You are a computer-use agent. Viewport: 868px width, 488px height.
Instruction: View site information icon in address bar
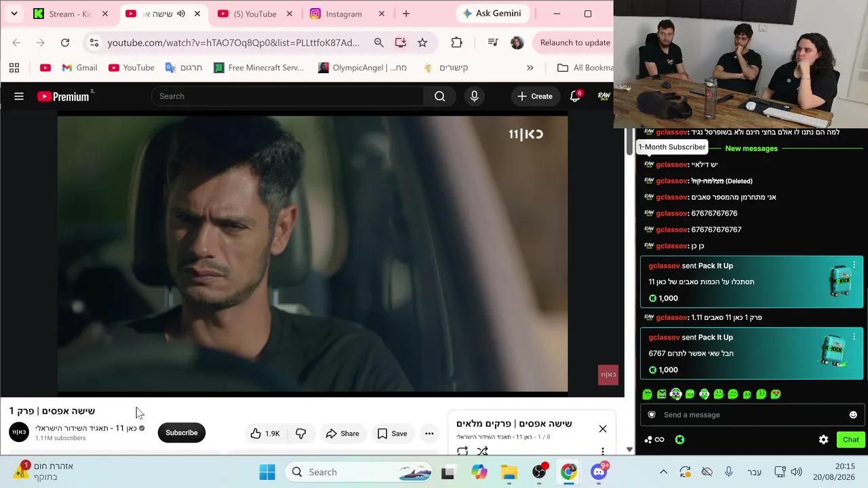[94, 43]
